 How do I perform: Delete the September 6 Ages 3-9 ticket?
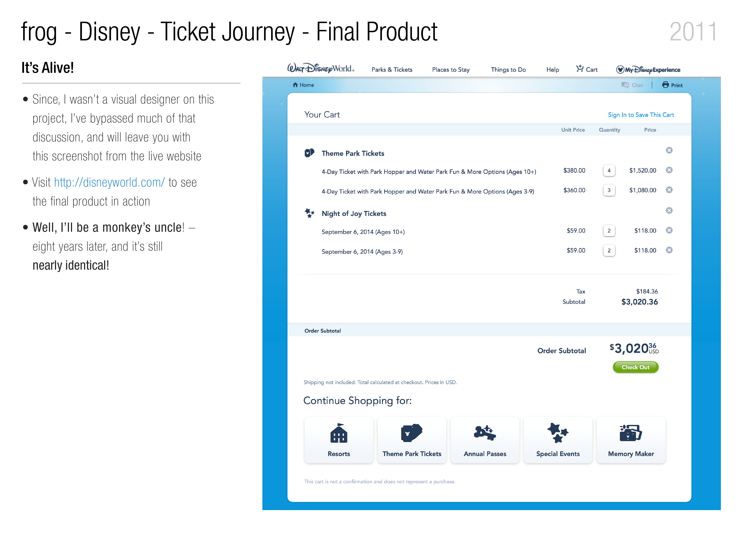[669, 250]
